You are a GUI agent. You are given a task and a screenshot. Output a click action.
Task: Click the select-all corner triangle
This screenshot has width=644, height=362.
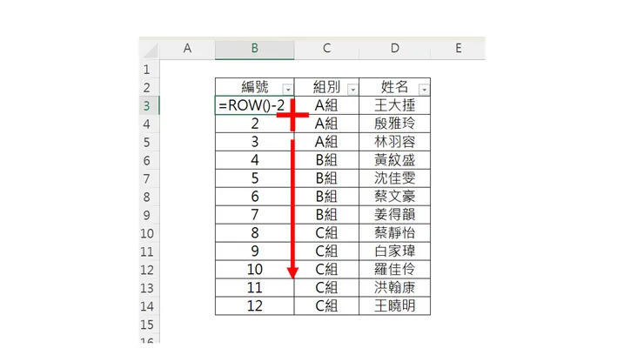point(150,50)
